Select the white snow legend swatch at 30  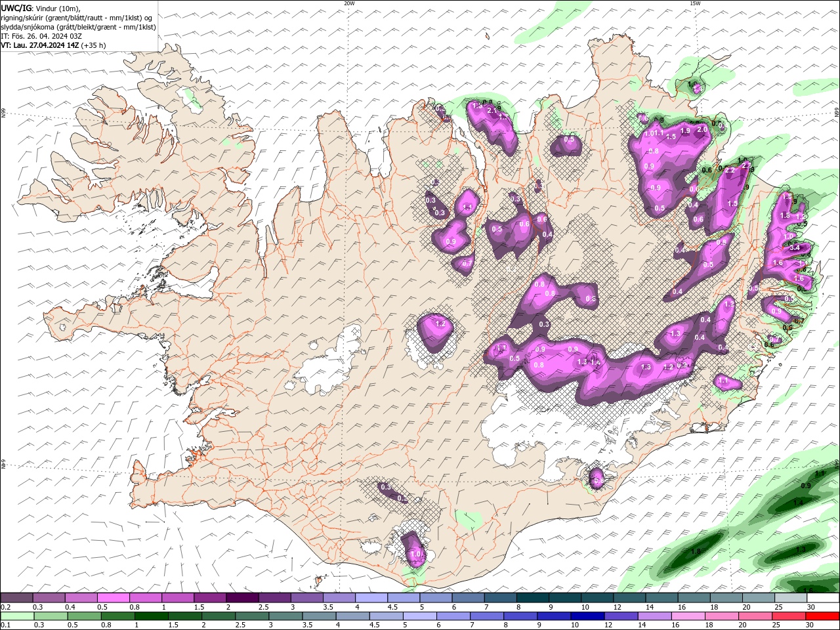(822, 598)
